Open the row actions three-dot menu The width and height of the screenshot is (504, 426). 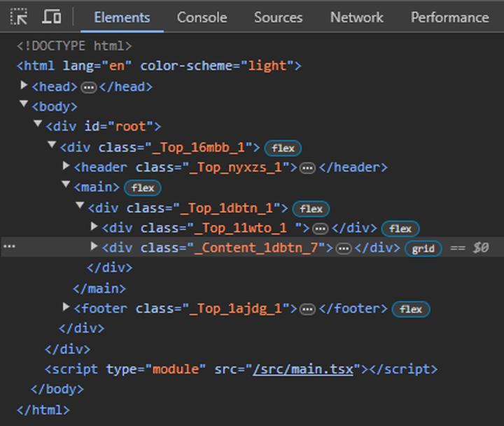pos(9,246)
